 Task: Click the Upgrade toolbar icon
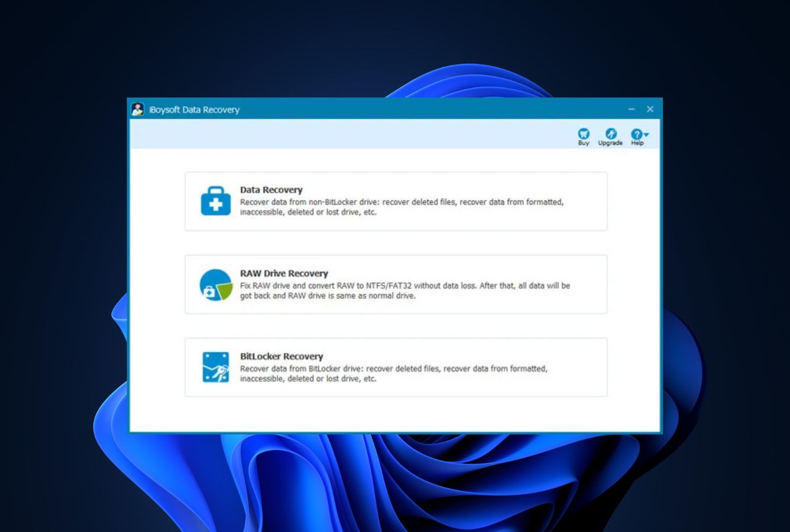[611, 134]
